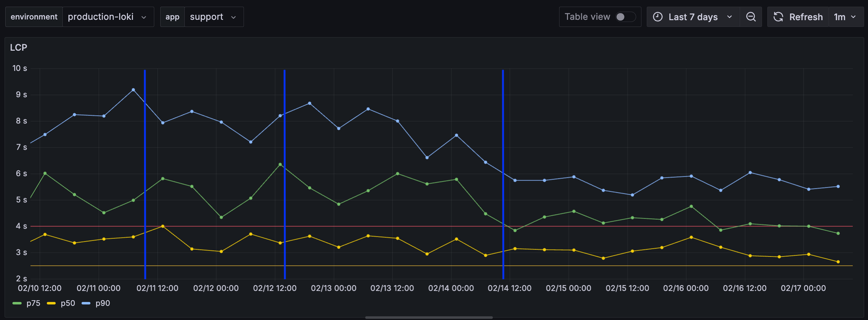Click the 'Table view' label text

(587, 17)
